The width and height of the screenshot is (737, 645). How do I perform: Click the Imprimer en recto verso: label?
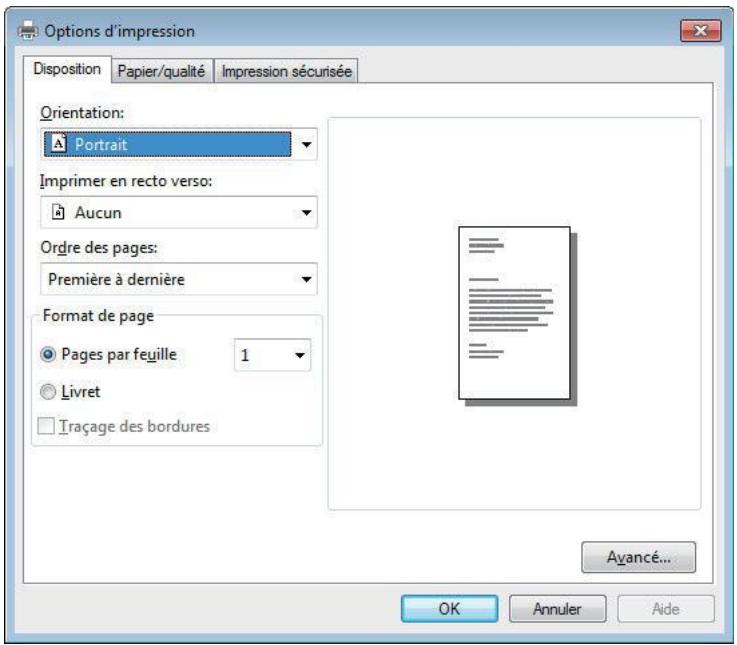tap(126, 181)
